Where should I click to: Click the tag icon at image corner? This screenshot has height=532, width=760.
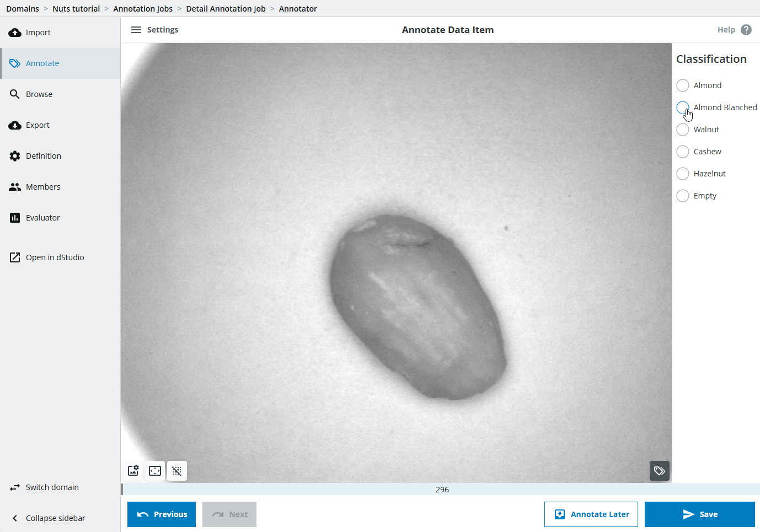tap(660, 471)
